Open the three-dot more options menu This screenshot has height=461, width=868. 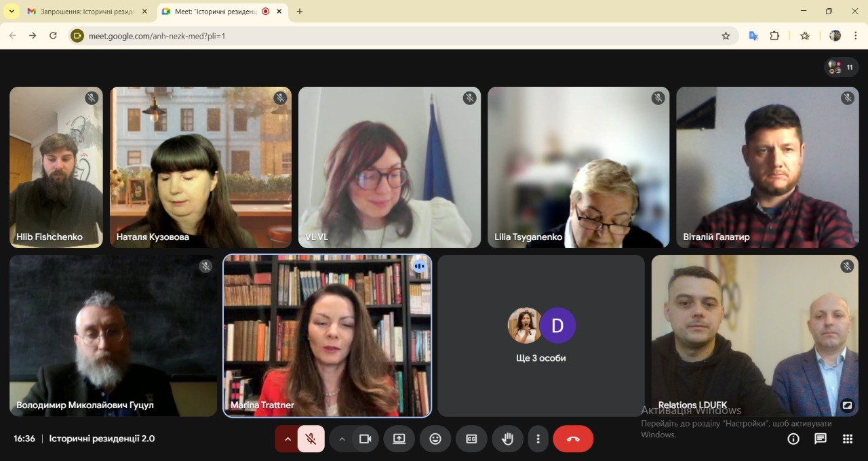pyautogui.click(x=538, y=439)
